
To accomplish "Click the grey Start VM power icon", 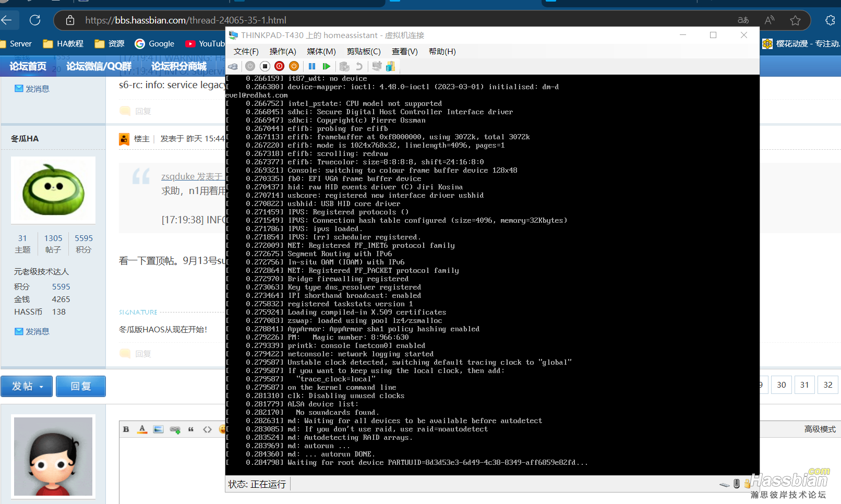I will click(x=250, y=66).
